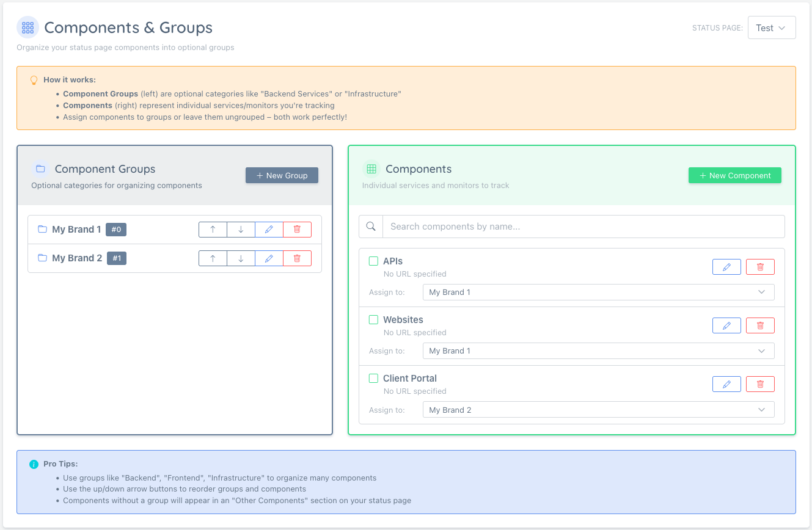This screenshot has width=812, height=530.
Task: Toggle the checkbox next to APIs
Action: [x=373, y=261]
